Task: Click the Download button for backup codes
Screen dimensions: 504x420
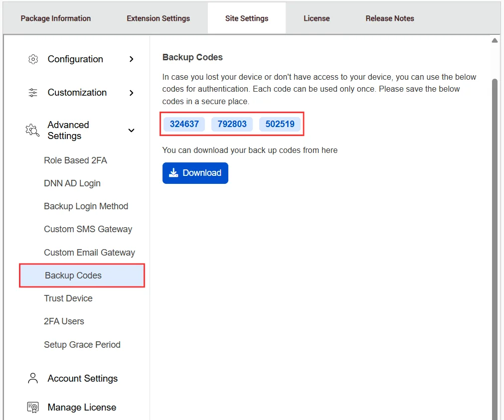Action: click(x=195, y=172)
